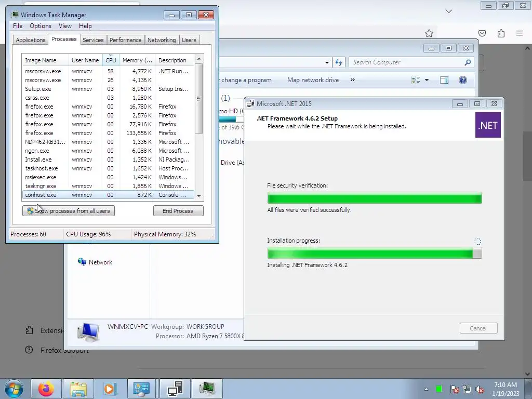
Task: Sort processes by Description column header
Action: [175, 60]
